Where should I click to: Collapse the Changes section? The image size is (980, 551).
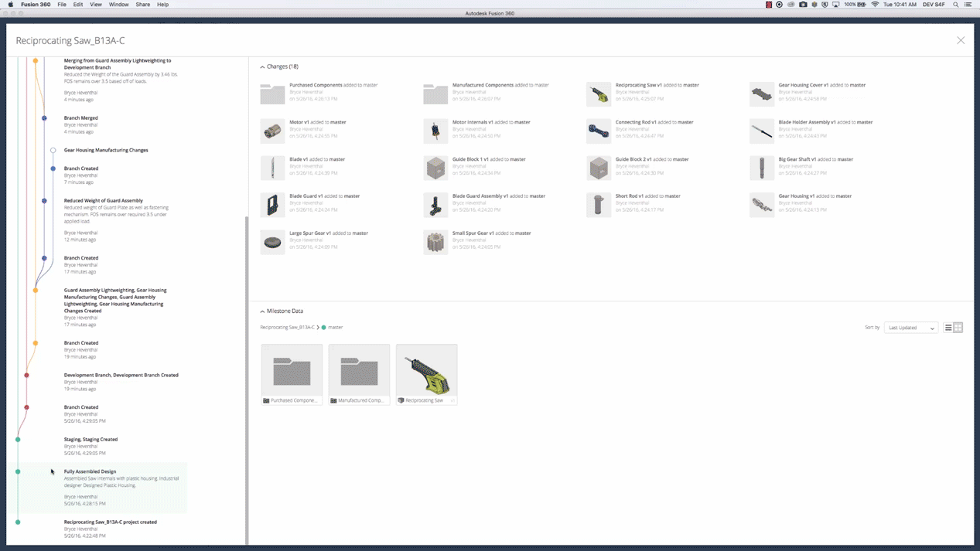pyautogui.click(x=262, y=66)
